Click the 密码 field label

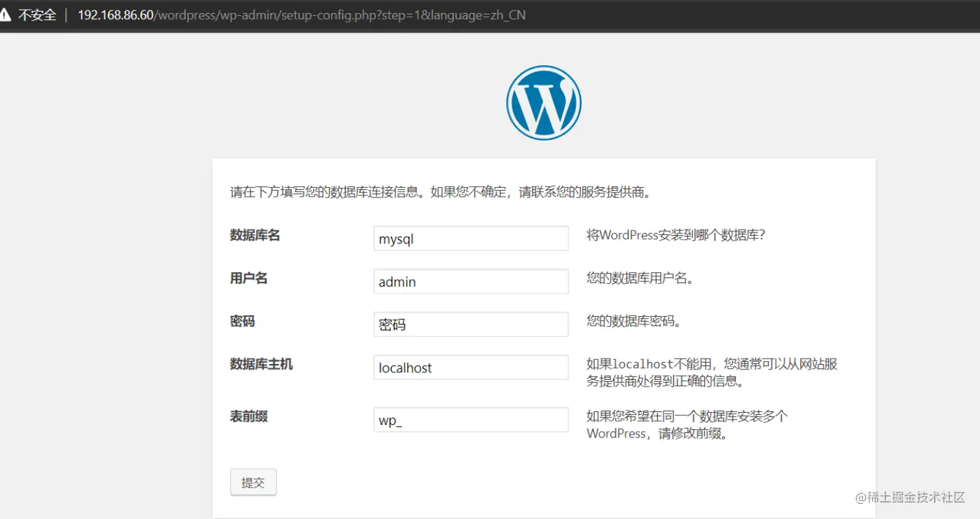click(242, 321)
